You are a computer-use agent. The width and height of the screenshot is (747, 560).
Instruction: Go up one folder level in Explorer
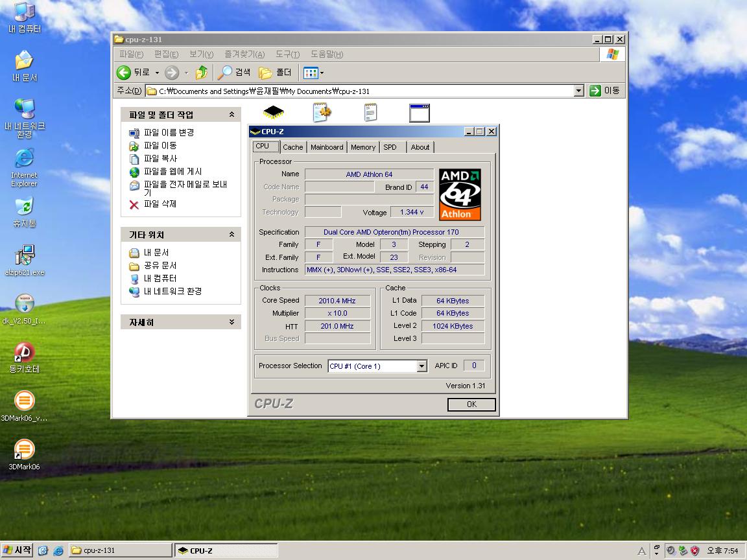pyautogui.click(x=202, y=73)
